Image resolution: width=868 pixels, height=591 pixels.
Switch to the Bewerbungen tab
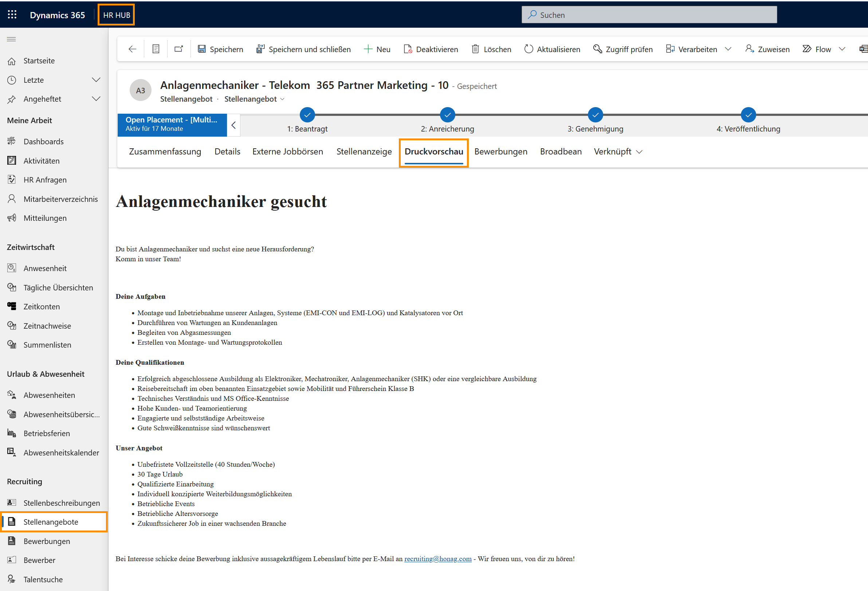(x=500, y=152)
